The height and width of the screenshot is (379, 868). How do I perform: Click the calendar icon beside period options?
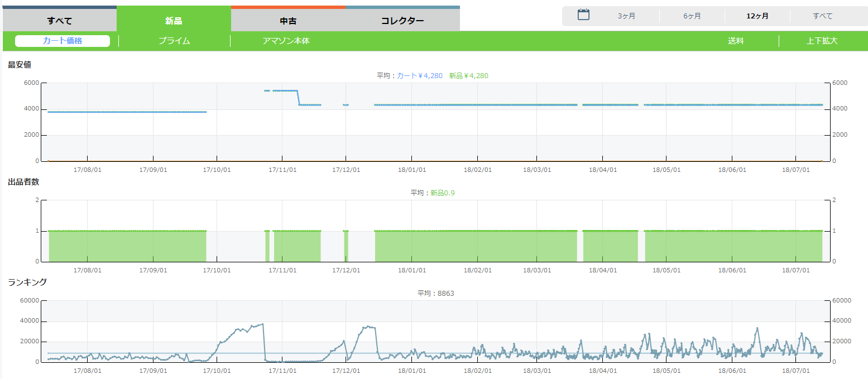[583, 15]
